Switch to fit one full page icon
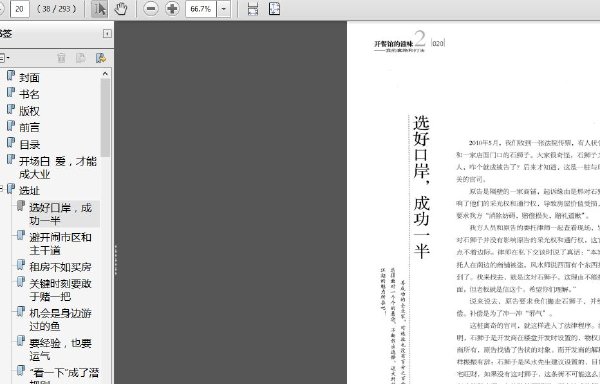Image resolution: width=600 pixels, height=384 pixels. (274, 9)
